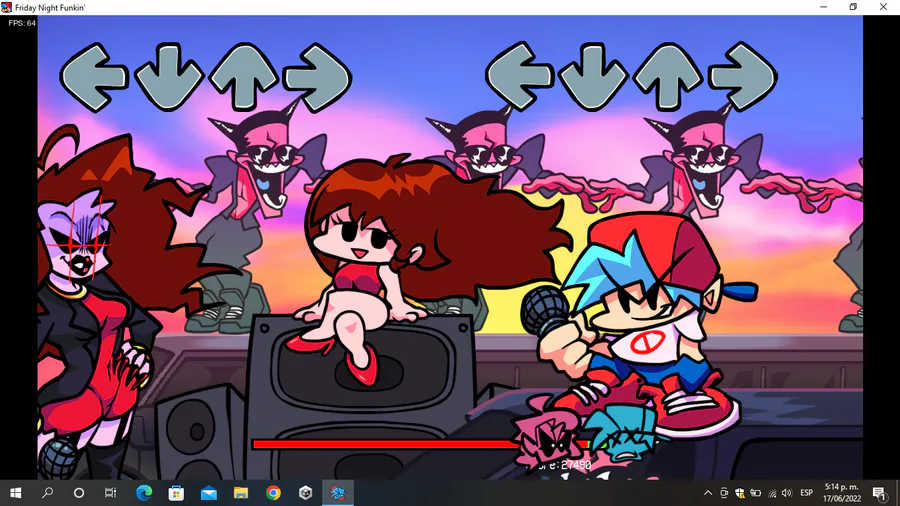Image resolution: width=900 pixels, height=506 pixels.
Task: Expand hidden system tray icons
Action: click(708, 493)
